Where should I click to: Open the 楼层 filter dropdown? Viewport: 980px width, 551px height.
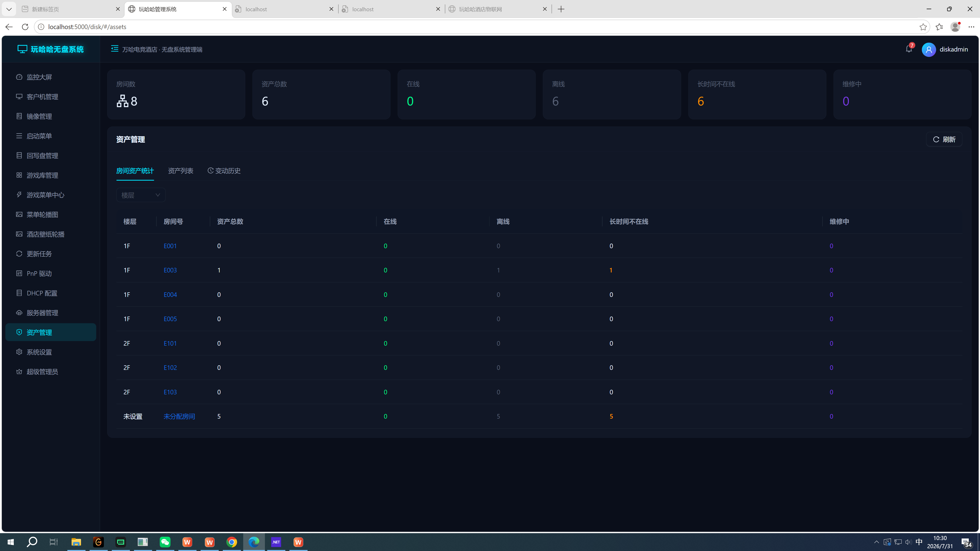tap(141, 195)
